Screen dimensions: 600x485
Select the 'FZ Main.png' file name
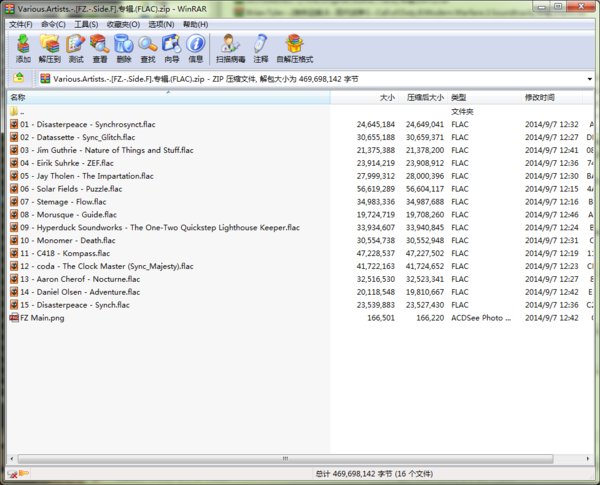[x=42, y=318]
